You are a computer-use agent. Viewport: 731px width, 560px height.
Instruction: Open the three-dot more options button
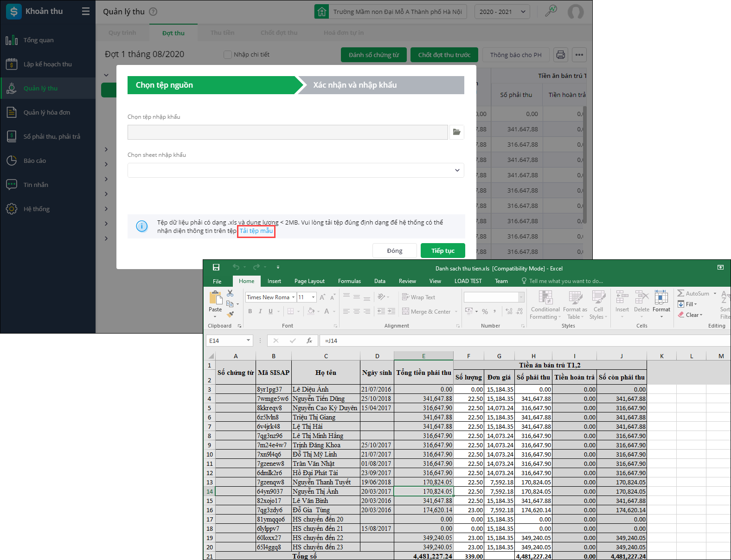point(579,55)
